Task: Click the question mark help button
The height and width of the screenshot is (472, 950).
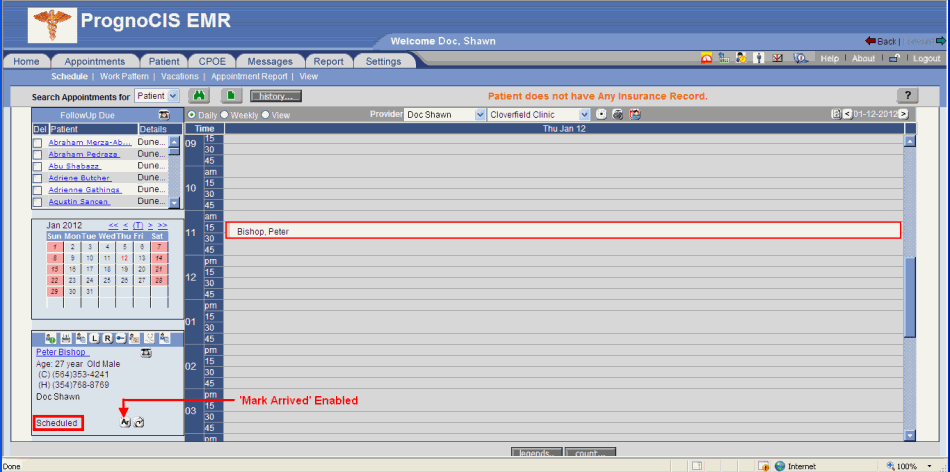Action: click(908, 96)
